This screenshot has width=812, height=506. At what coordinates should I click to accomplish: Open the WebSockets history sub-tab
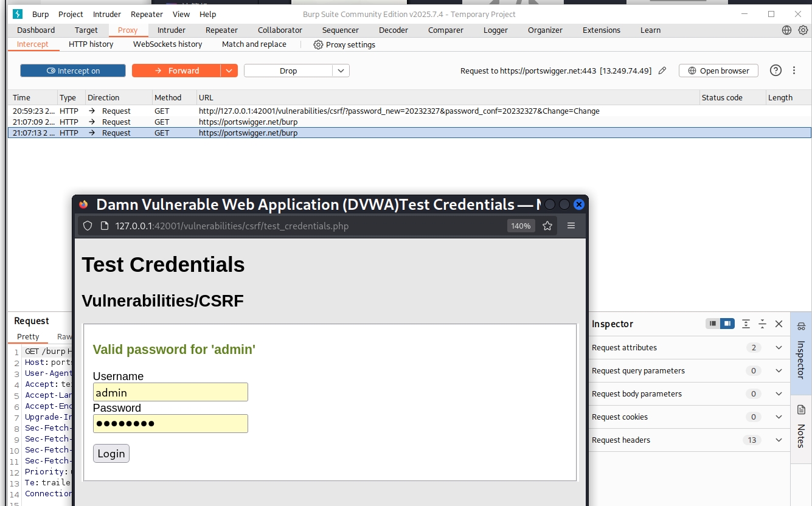[168, 44]
